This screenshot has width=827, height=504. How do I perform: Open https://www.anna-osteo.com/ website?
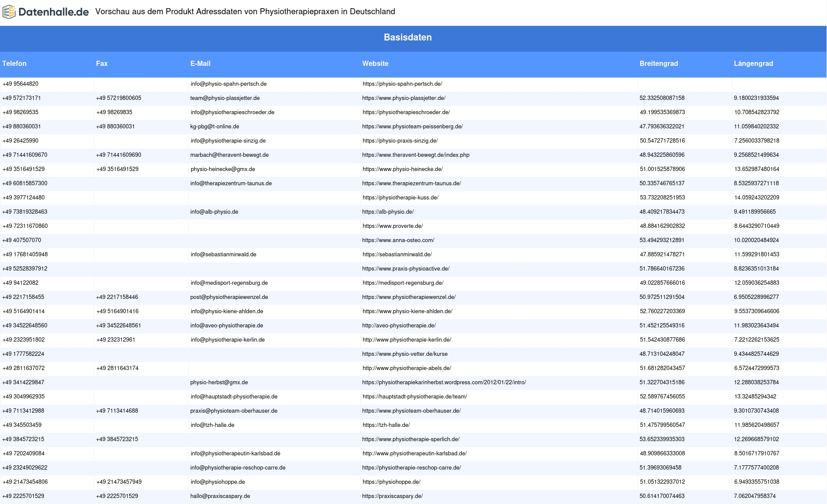pos(398,240)
